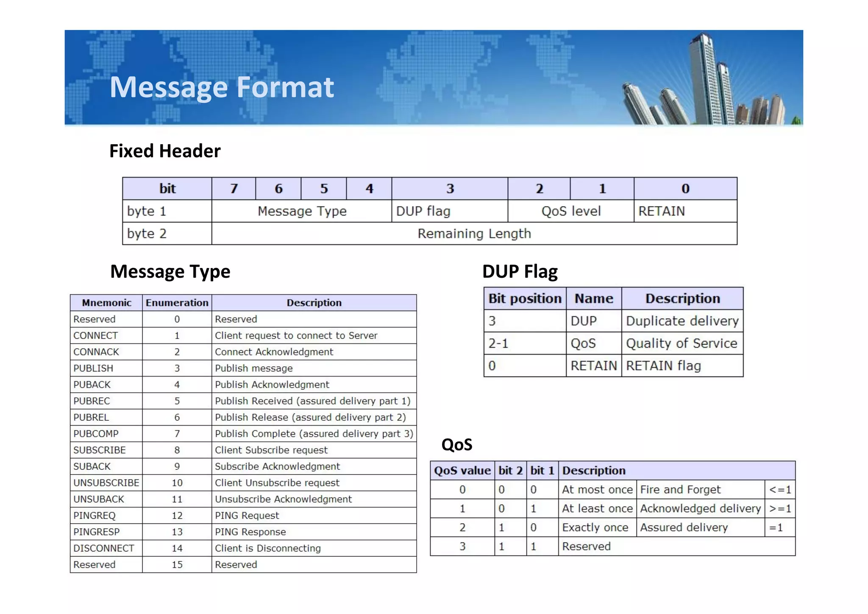This screenshot has height=614, width=868.
Task: Click the 'DUP flag' cell in fixed header
Action: pyautogui.click(x=450, y=211)
